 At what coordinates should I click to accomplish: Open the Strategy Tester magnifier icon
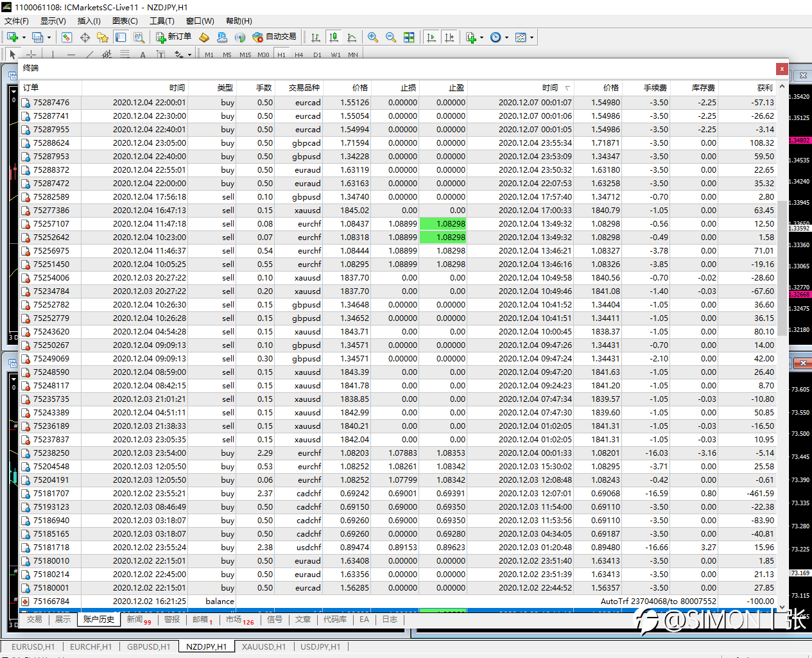[139, 37]
